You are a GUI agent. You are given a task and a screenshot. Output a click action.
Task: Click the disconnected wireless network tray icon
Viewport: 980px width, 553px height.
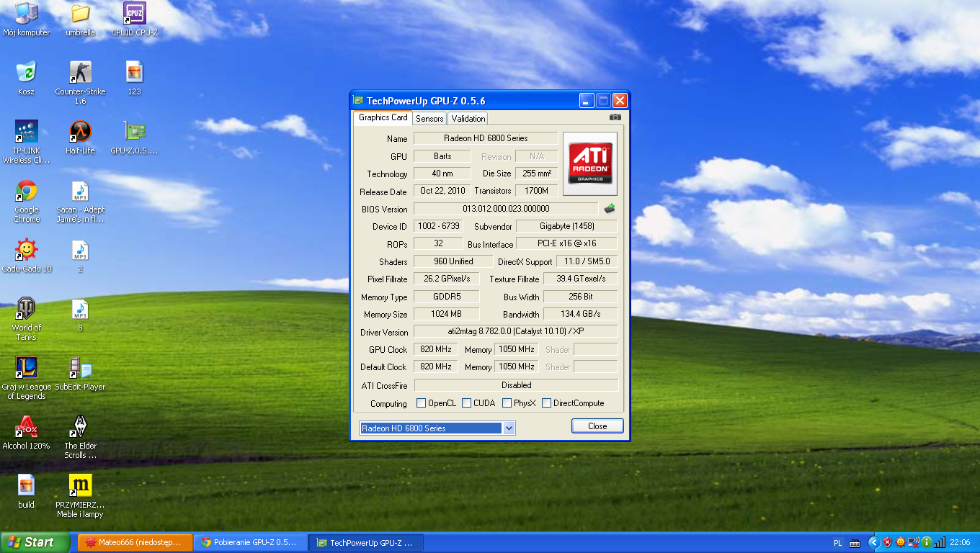tap(914, 542)
